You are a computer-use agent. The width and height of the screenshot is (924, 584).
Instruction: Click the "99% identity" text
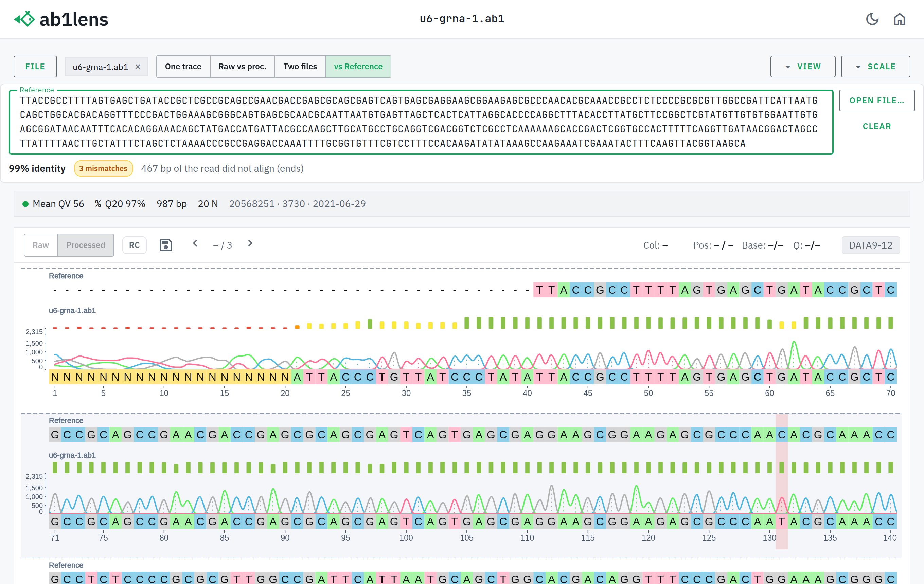(37, 168)
